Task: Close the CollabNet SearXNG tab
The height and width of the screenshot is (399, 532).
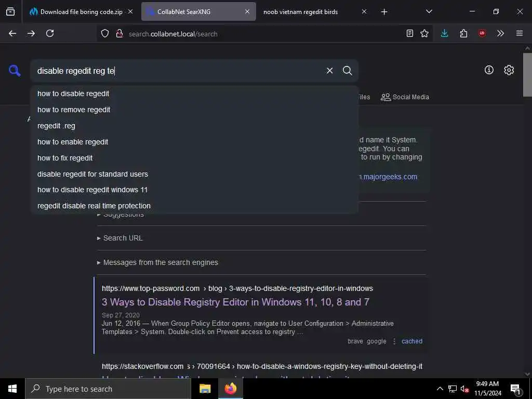Action: click(247, 11)
